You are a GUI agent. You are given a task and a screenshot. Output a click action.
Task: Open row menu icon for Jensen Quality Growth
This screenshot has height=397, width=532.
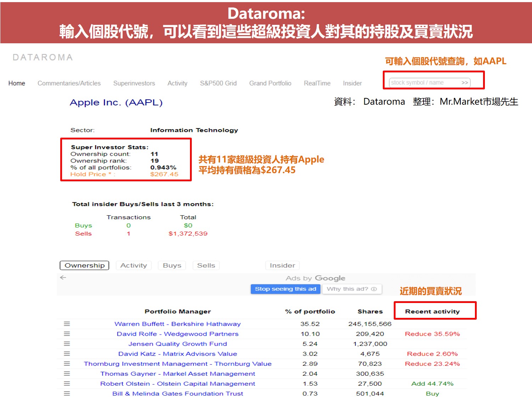(67, 344)
